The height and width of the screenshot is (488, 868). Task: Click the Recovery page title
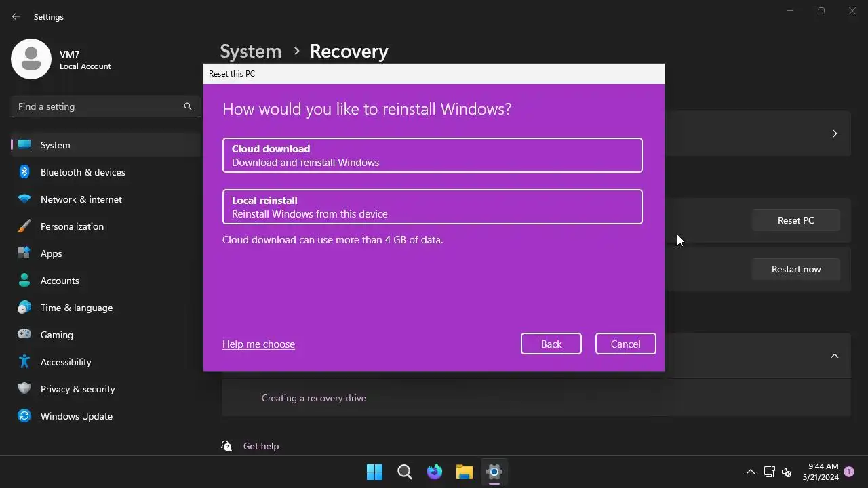coord(349,52)
